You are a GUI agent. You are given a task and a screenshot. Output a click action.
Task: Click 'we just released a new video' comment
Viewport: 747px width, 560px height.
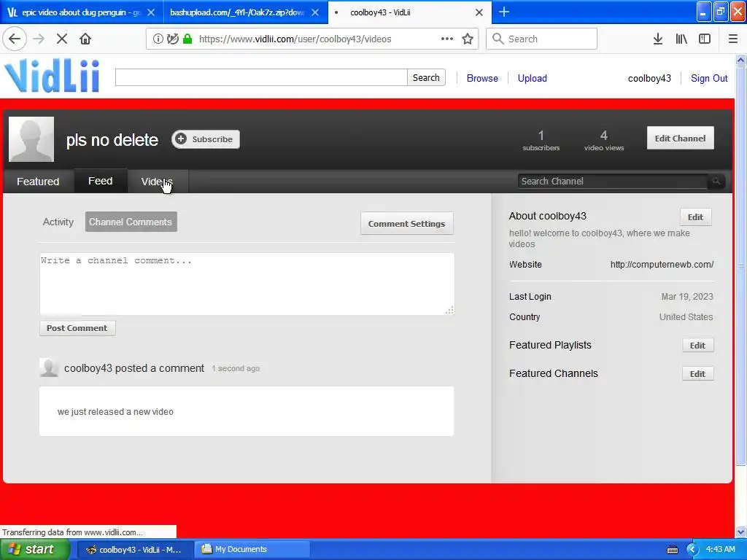click(115, 412)
